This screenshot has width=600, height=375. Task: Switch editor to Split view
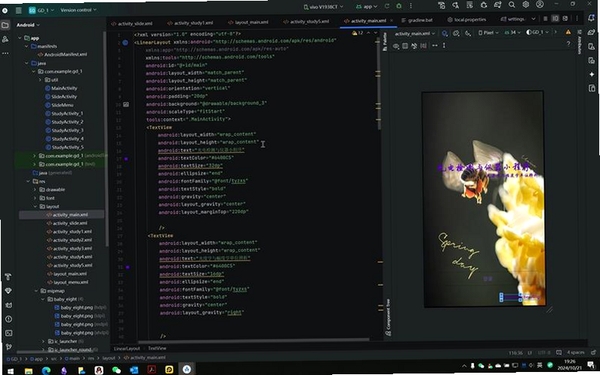click(555, 19)
